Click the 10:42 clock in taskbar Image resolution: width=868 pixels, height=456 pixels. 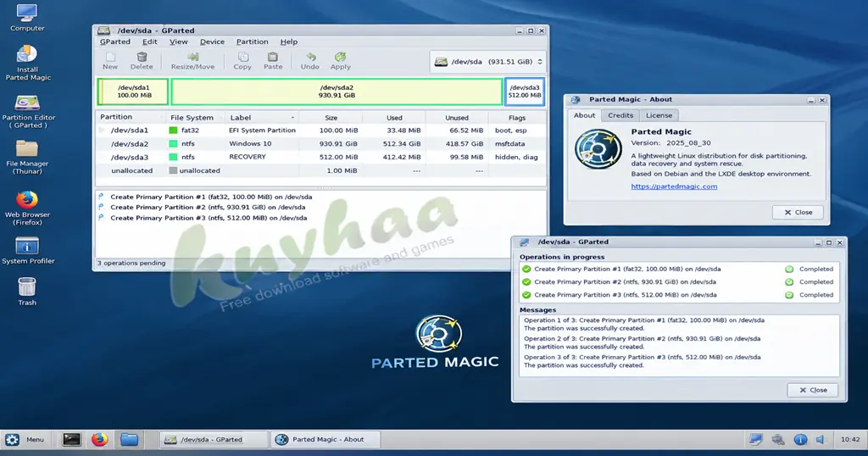click(850, 439)
